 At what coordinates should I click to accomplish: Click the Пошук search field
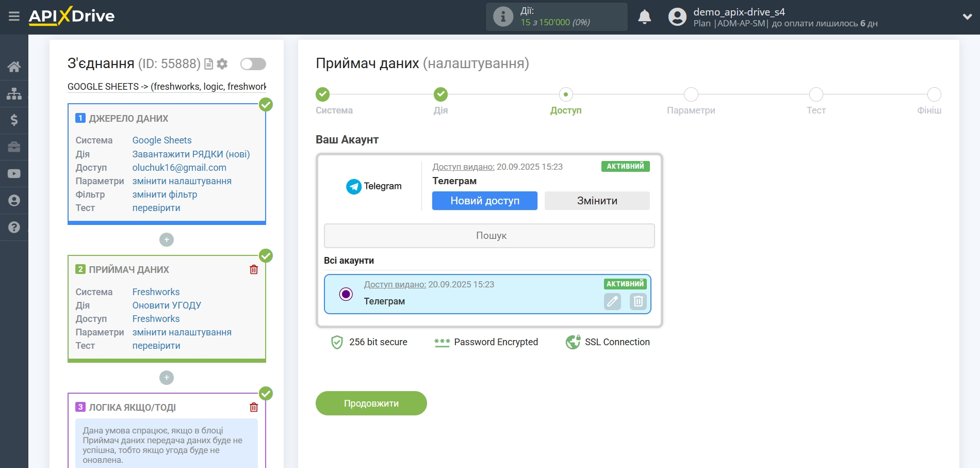489,236
